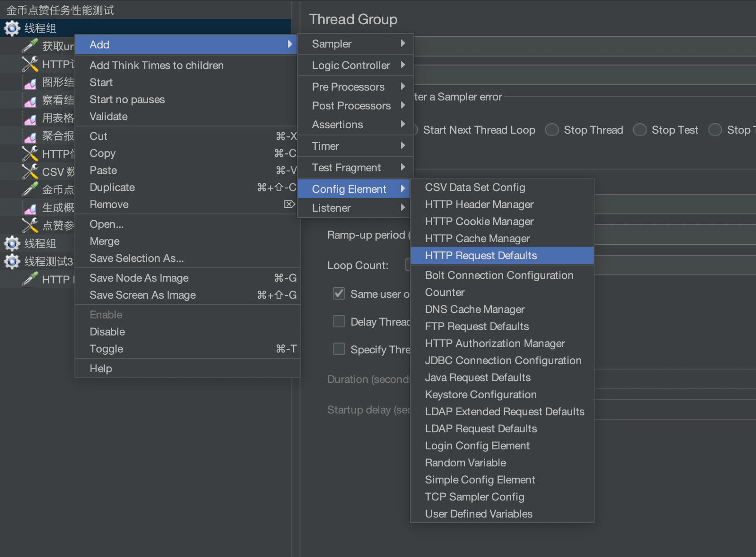Click the dropper icon beside 金币点
Screen dimensions: 756x557
pos(30,189)
